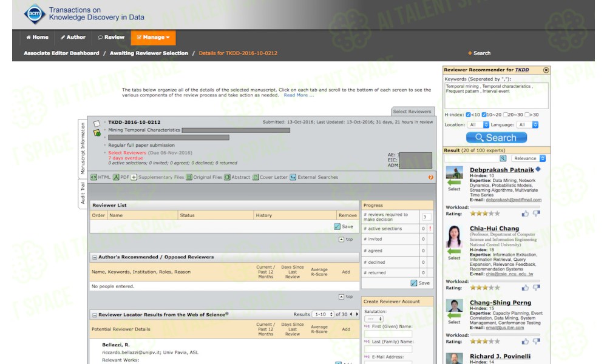
Task: Click the Read More link
Action: [x=299, y=95]
